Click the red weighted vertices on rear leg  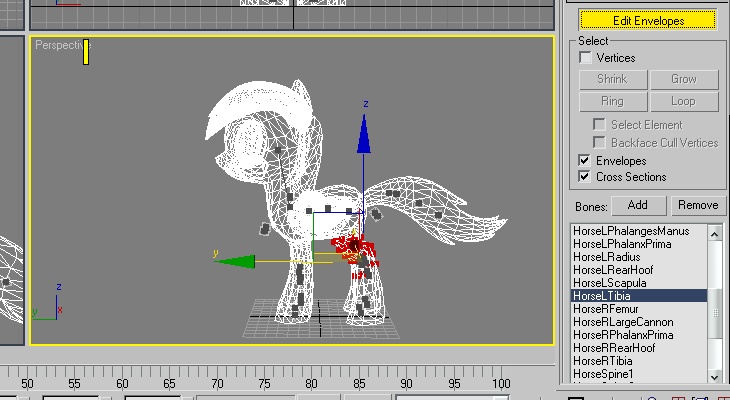tap(356, 251)
